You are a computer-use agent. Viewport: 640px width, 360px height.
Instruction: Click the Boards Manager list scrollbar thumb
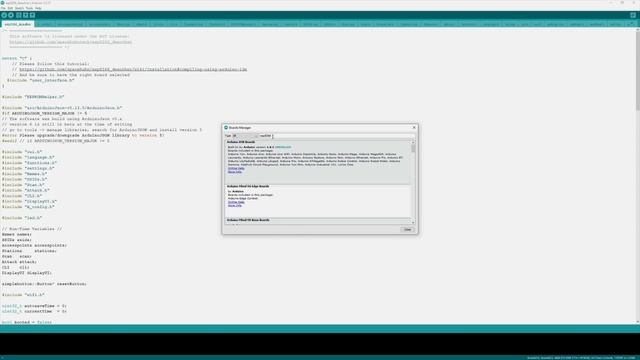pyautogui.click(x=413, y=148)
